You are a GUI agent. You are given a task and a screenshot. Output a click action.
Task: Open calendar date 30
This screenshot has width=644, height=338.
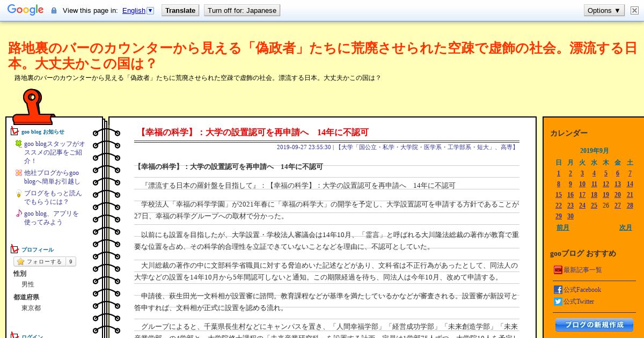click(570, 216)
